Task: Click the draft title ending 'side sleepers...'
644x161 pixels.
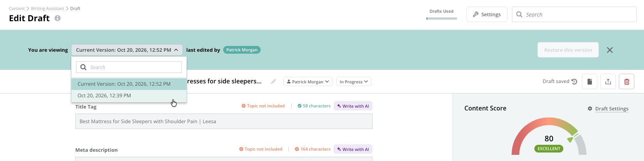Action: (x=224, y=81)
